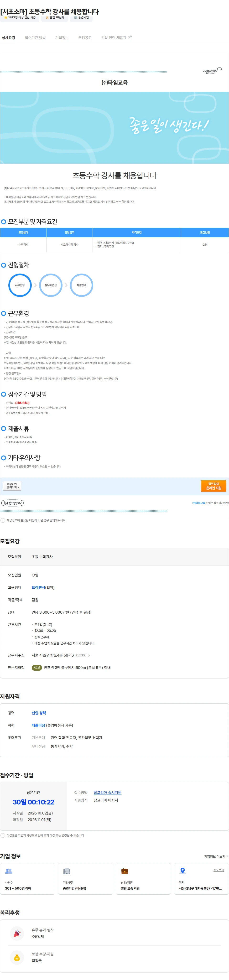Click the 사고력수학 강사 table cell
The image size is (229, 980).
(70, 245)
